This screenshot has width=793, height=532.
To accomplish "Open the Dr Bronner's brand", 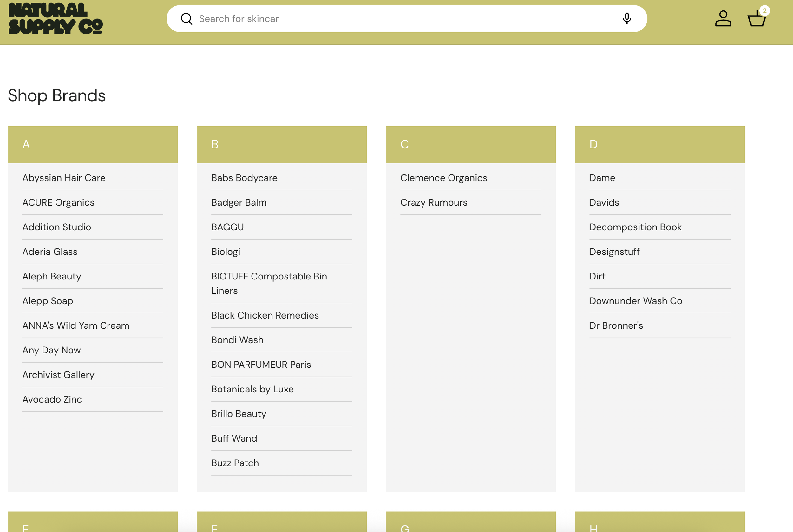I will (x=616, y=325).
